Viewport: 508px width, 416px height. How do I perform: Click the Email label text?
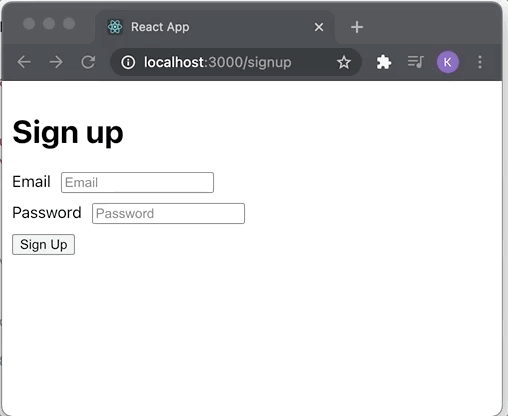click(x=31, y=182)
